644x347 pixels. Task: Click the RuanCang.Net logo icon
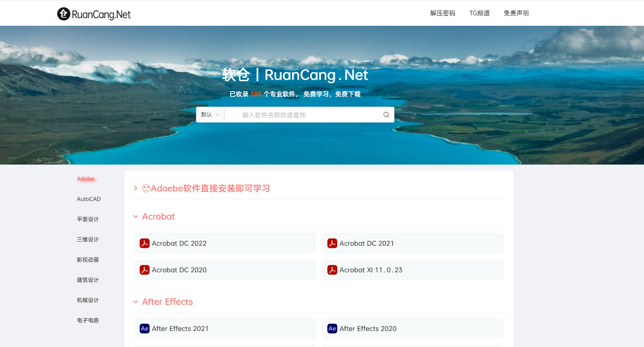click(63, 14)
